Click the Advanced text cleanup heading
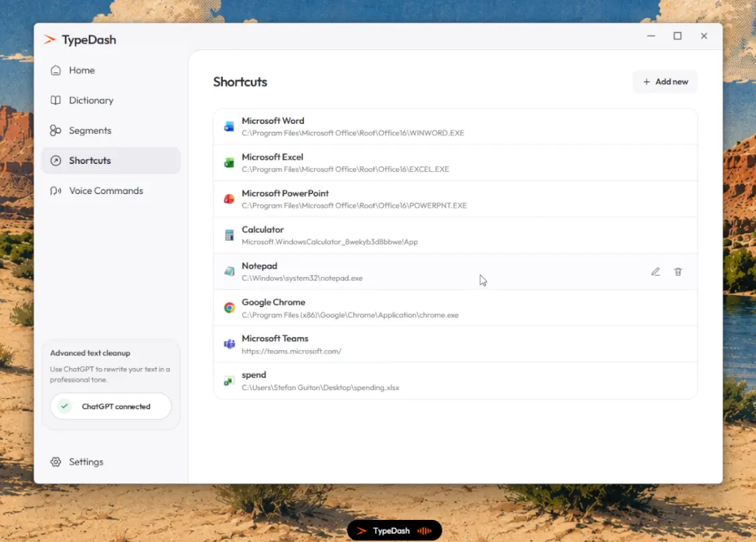The width and height of the screenshot is (756, 542). (90, 353)
